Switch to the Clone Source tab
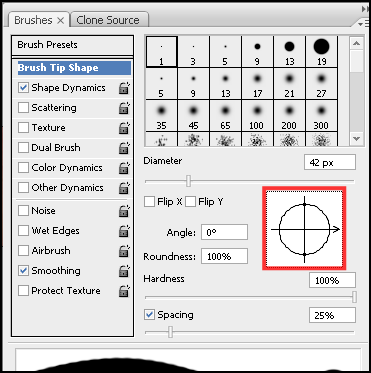Screen dimensions: 371x373 click(x=108, y=20)
